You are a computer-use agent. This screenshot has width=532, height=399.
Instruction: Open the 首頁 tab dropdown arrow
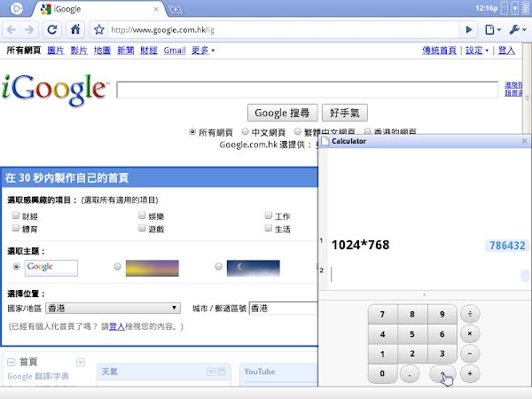81,363
